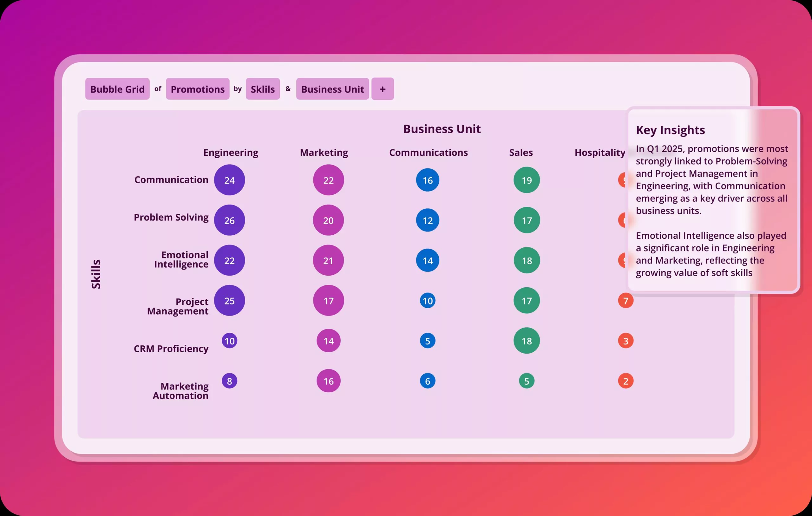Viewport: 812px width, 516px height.
Task: Click the Marketing Project Management bubble 17
Action: [328, 300]
